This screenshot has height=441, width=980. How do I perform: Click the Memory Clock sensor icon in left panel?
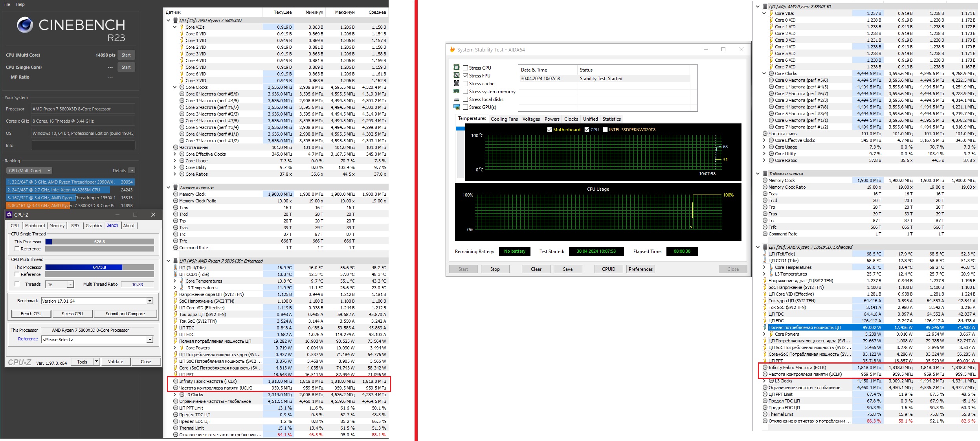tap(176, 194)
